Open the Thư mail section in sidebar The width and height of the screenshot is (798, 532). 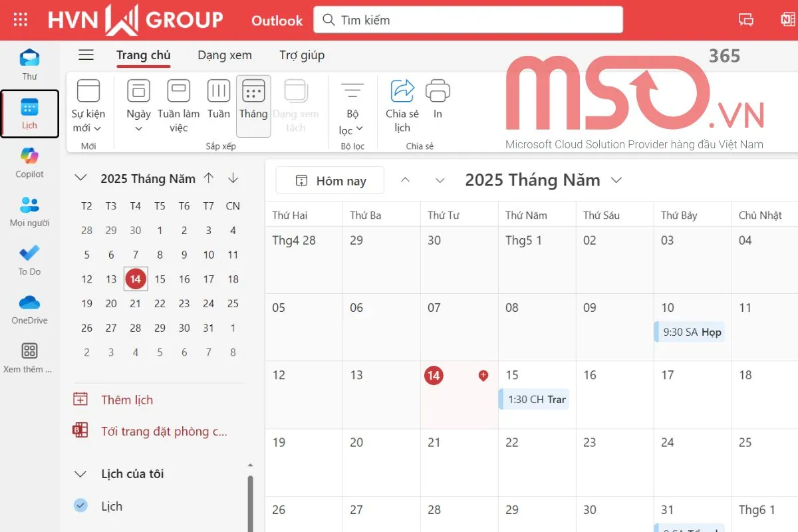click(29, 63)
